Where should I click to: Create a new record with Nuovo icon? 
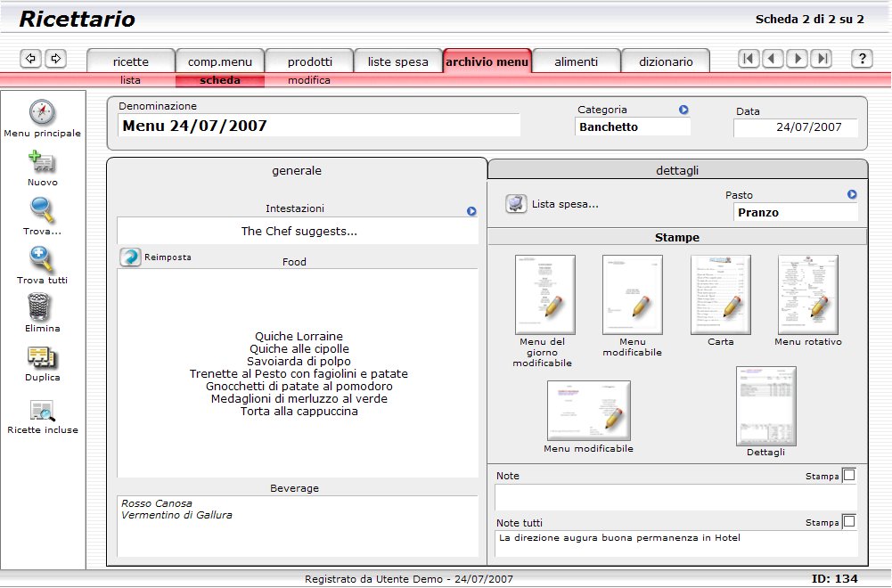42,162
